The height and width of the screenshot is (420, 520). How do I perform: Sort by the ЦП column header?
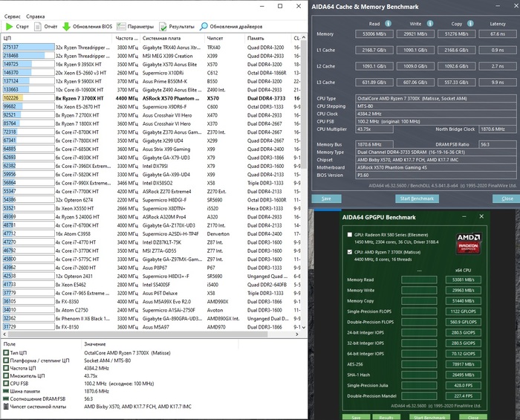[56, 38]
